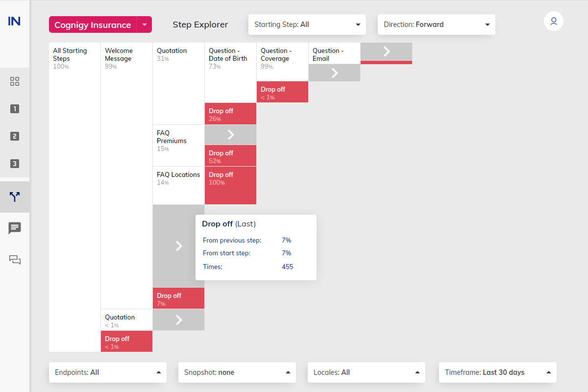Select the Step Explorer branch icon
The height and width of the screenshot is (392, 588).
tap(15, 197)
